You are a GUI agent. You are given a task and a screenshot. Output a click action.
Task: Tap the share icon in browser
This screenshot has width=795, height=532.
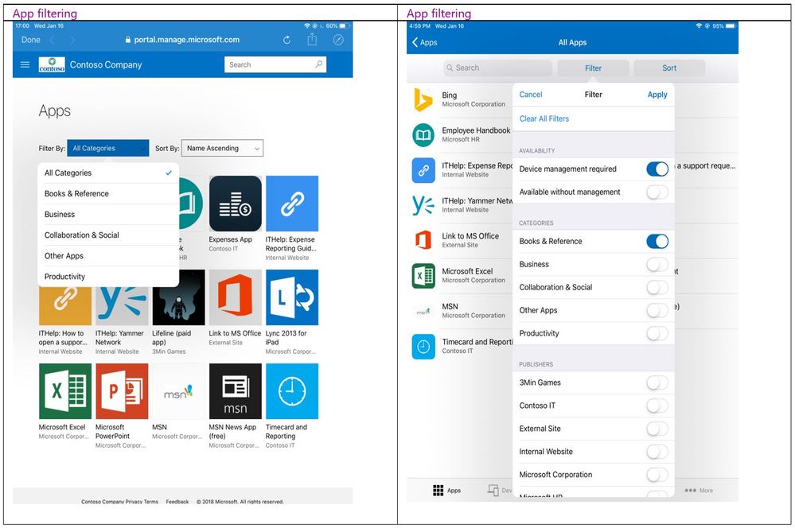point(312,40)
